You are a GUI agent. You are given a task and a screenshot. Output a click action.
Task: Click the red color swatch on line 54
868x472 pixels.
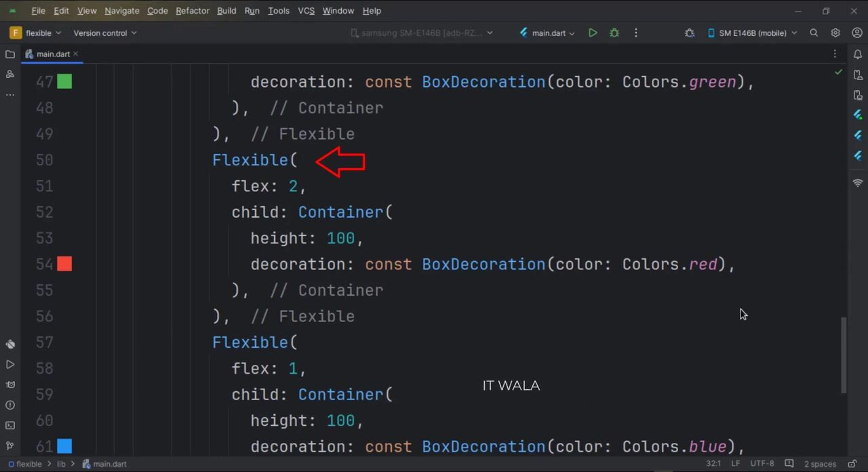pyautogui.click(x=64, y=264)
